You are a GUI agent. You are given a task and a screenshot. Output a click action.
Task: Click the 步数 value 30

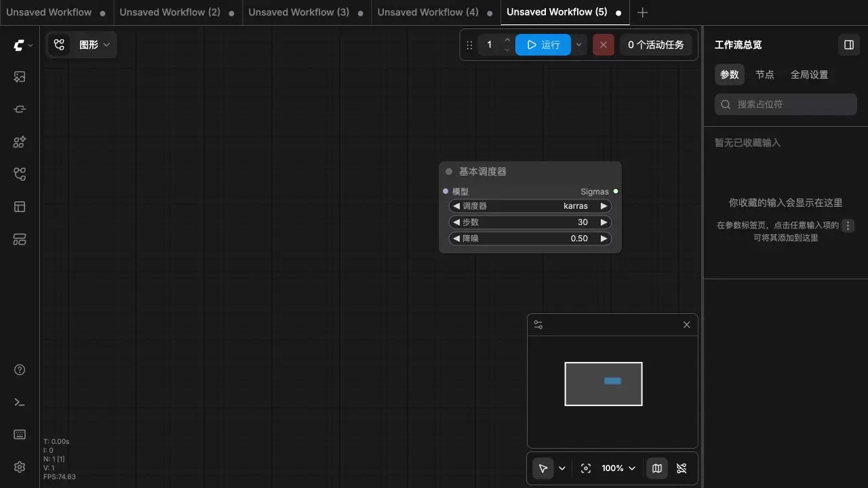tap(583, 222)
